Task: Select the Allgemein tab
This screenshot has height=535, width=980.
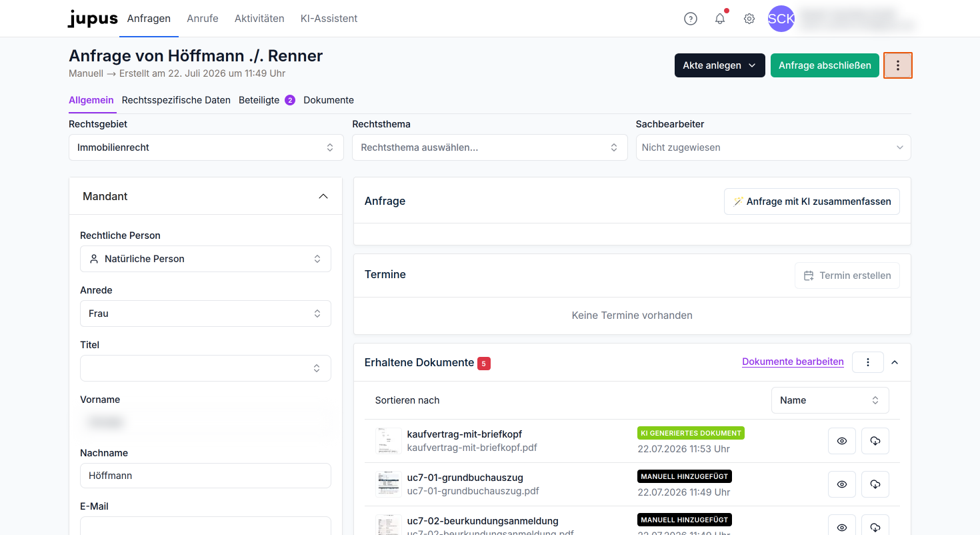Action: click(91, 100)
